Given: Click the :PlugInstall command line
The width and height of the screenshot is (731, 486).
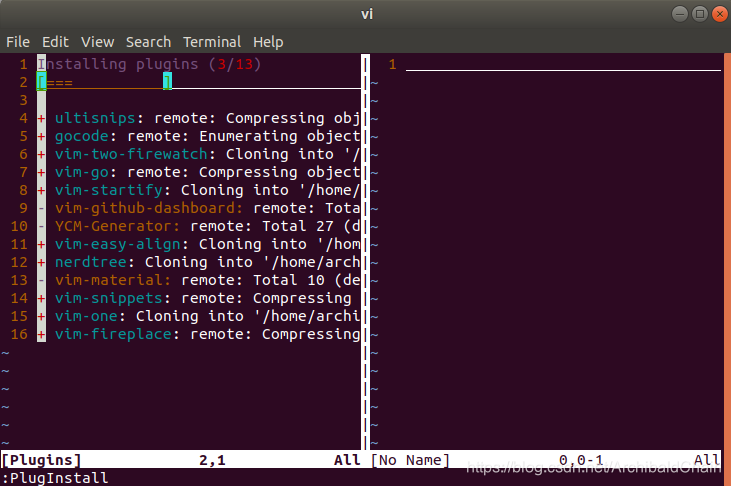Looking at the screenshot, I should pos(55,478).
